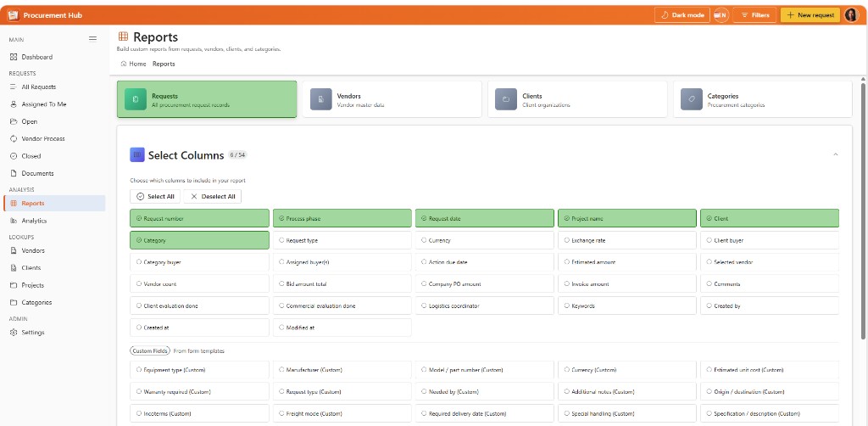
Task: Deselect the Request number column
Action: [200, 218]
